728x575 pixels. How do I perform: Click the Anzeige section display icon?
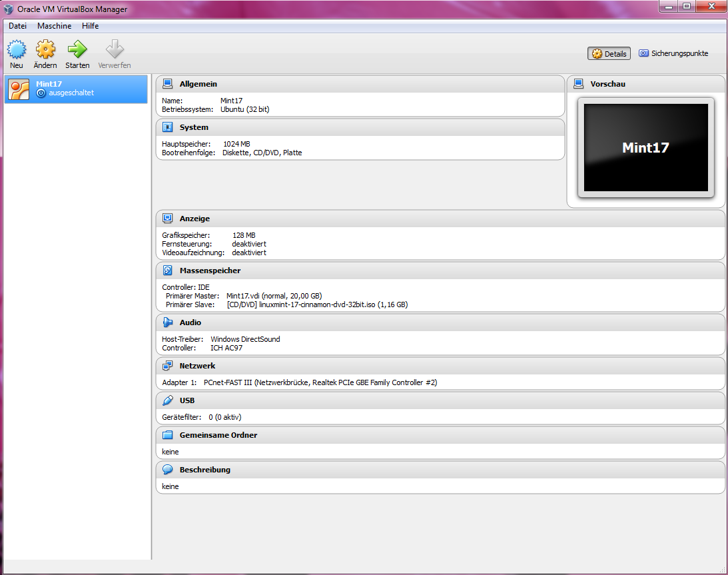[x=168, y=219]
